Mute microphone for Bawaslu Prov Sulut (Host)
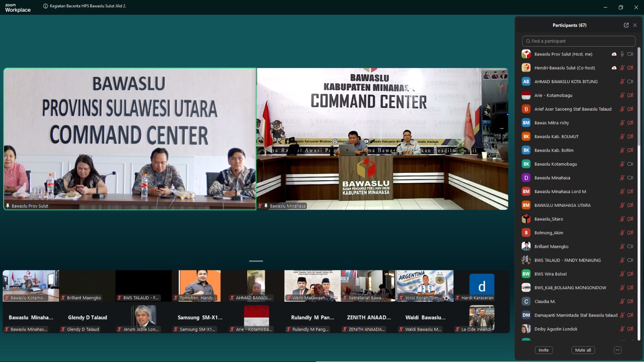Viewport: 644px width, 362px height. [x=622, y=54]
